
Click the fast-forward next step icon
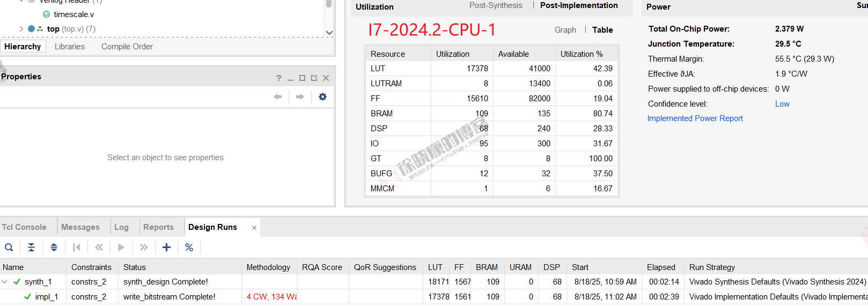(x=144, y=248)
